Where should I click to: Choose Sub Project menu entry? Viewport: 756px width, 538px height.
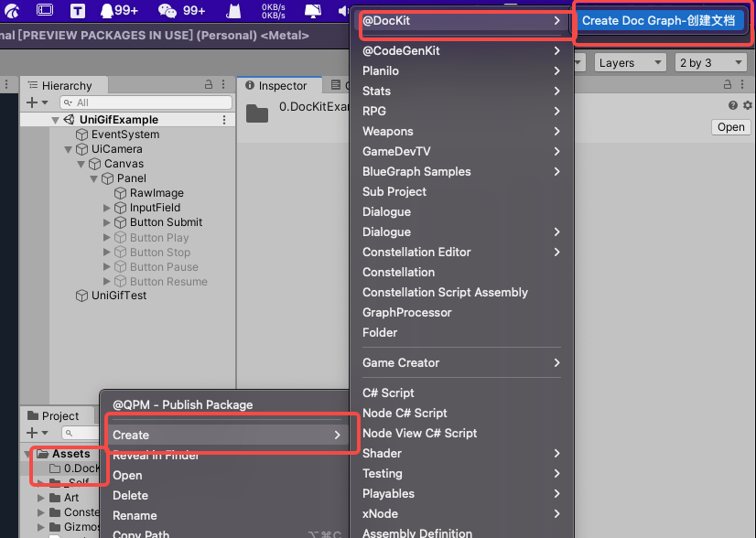click(x=462, y=192)
